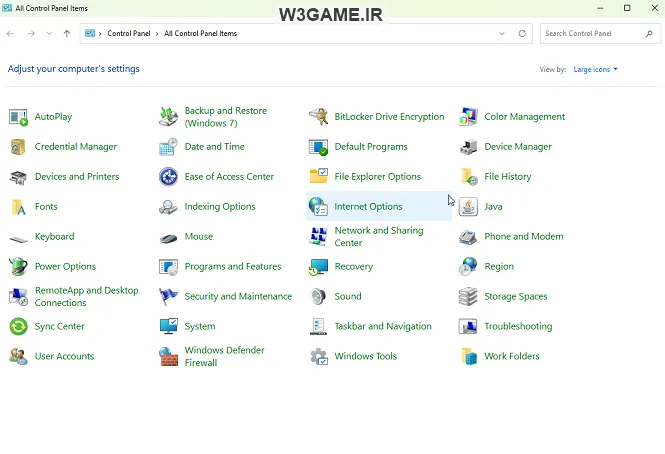Expand the View by Large icons dropdown

595,69
